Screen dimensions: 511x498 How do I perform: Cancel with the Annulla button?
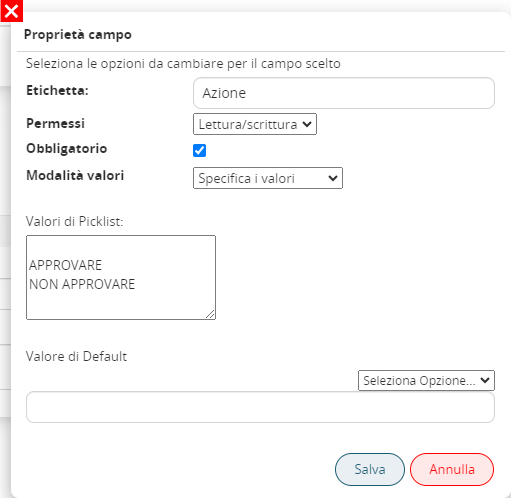(452, 469)
